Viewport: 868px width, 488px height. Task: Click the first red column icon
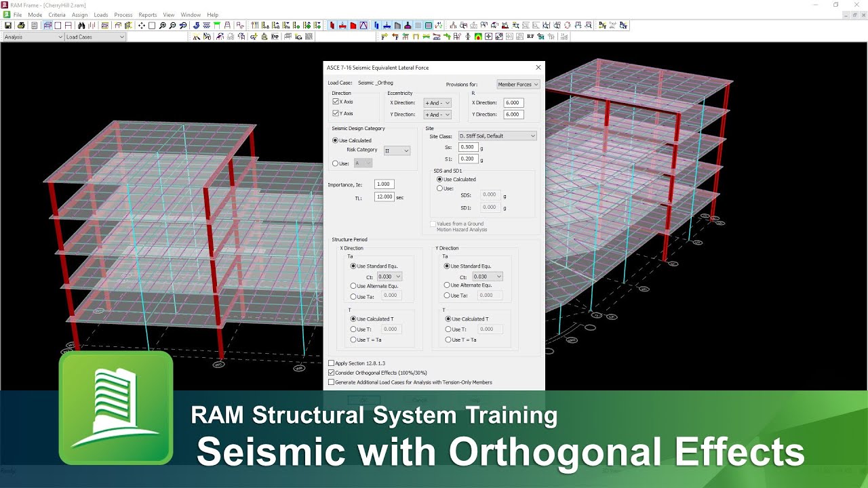point(332,26)
